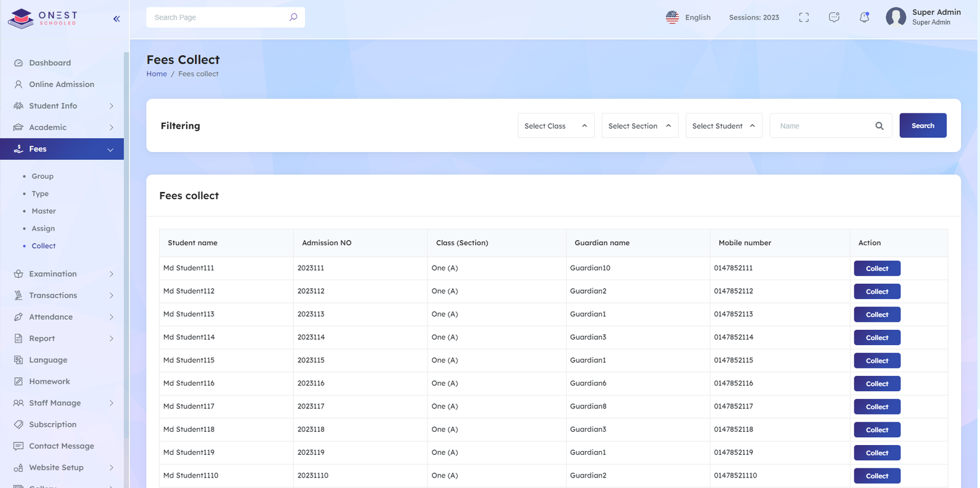Click the Staff Manage people icon
This screenshot has height=488, width=980.
click(x=18, y=403)
